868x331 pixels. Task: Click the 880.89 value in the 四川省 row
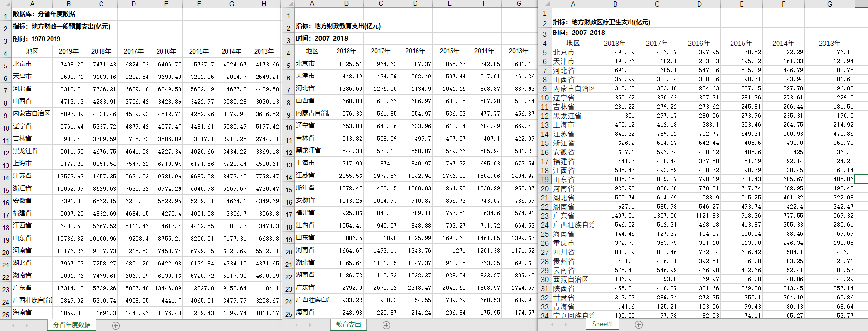(x=615, y=252)
